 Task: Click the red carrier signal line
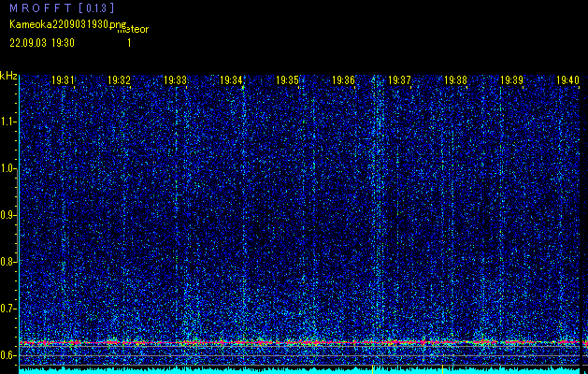[x=300, y=342]
